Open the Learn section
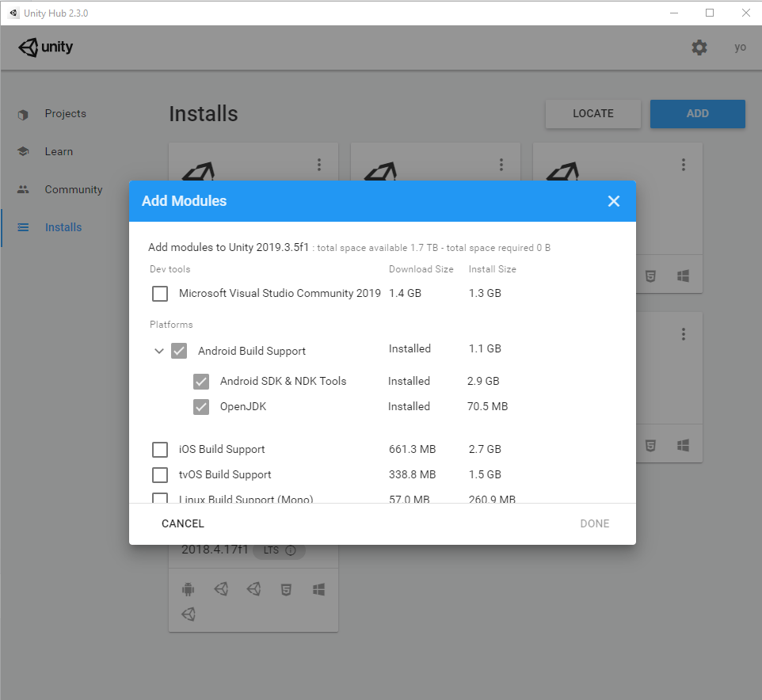This screenshot has height=700, width=762. pyautogui.click(x=59, y=151)
